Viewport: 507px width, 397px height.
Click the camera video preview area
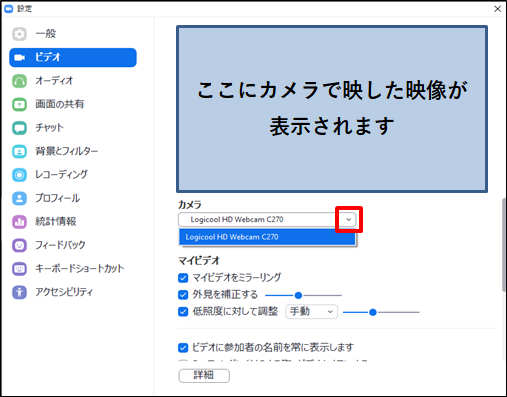coord(332,109)
